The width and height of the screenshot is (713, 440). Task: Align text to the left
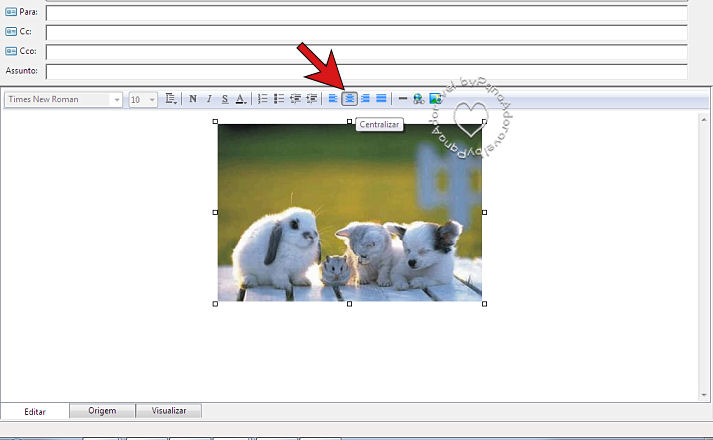tap(333, 99)
